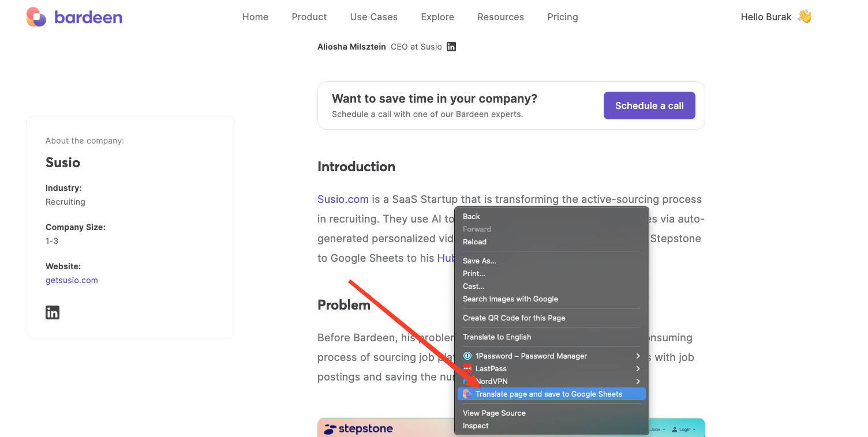Screen dimensions: 868x437
Task: Click the LastPass icon in context menu
Action: coord(467,369)
